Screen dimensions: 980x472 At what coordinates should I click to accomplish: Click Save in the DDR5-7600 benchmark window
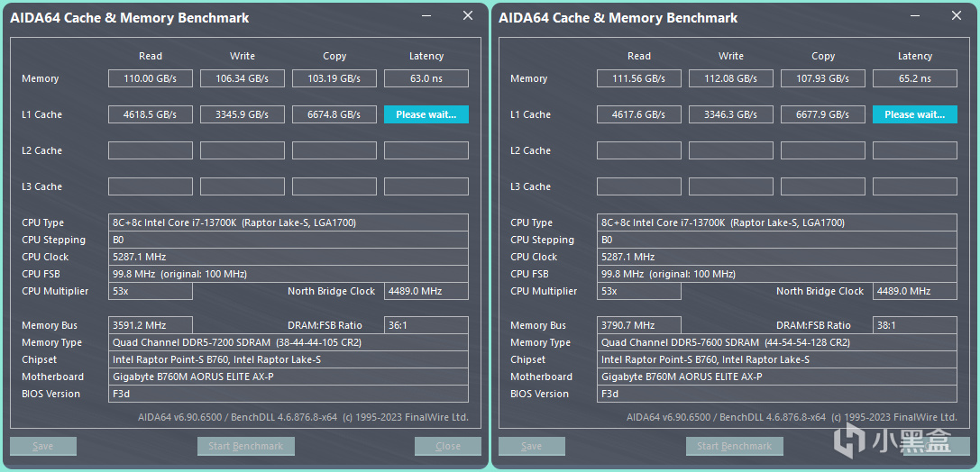[x=532, y=446]
